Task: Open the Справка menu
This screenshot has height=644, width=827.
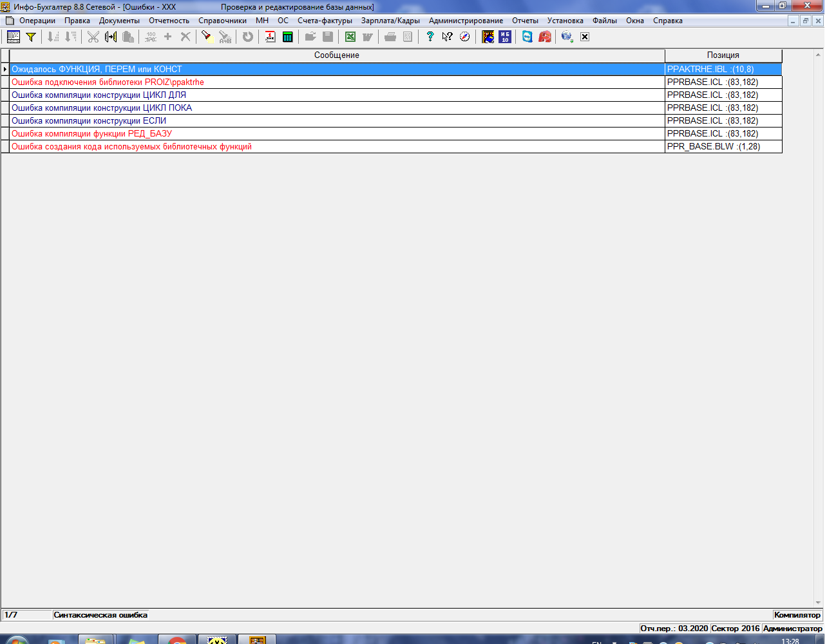Action: click(x=667, y=21)
